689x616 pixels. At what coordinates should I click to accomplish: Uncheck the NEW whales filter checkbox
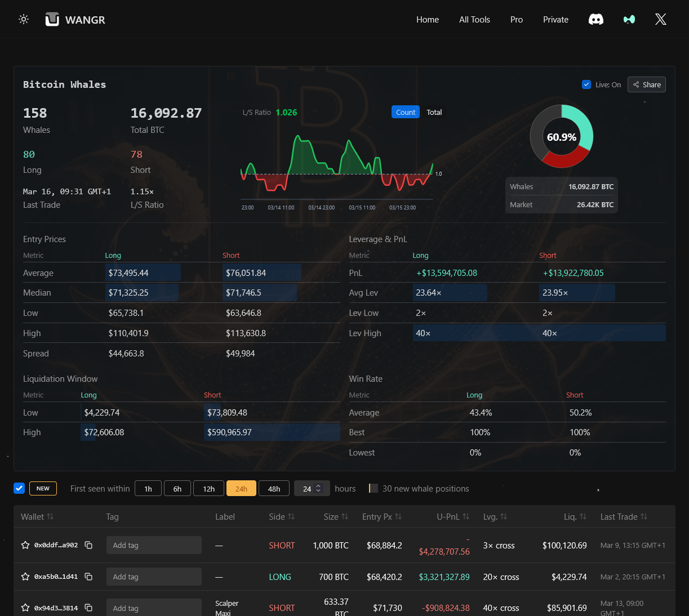pyautogui.click(x=19, y=488)
